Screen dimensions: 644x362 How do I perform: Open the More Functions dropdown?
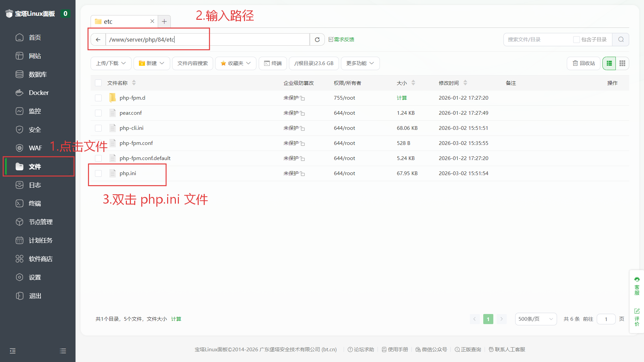coord(360,63)
